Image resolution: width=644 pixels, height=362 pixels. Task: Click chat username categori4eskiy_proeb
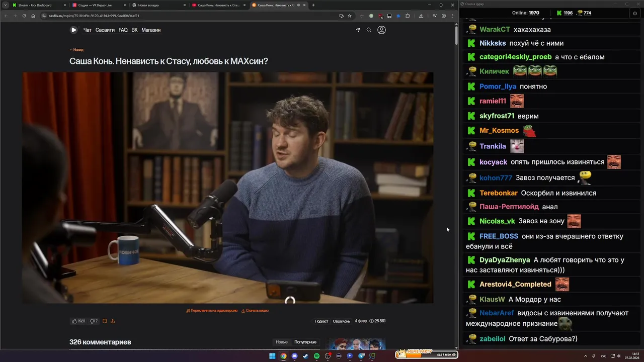point(516,57)
